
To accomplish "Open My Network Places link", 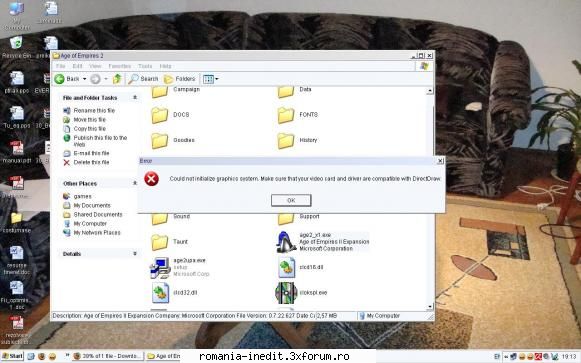I will (97, 233).
